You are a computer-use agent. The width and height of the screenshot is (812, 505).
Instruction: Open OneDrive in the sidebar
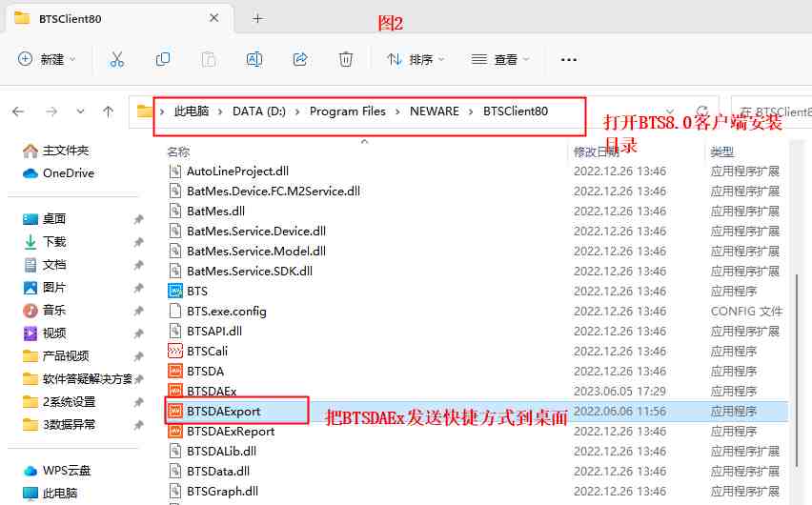(x=58, y=173)
